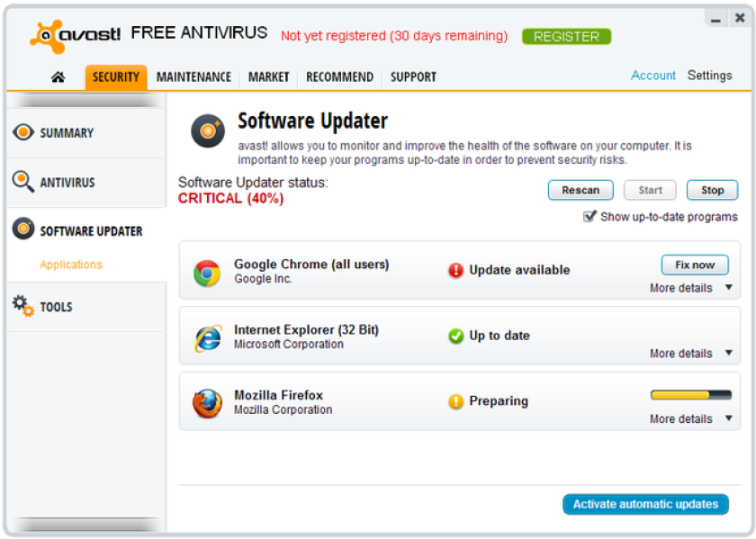Click the green Register button
Viewport: 756px width, 539px height.
tap(566, 37)
